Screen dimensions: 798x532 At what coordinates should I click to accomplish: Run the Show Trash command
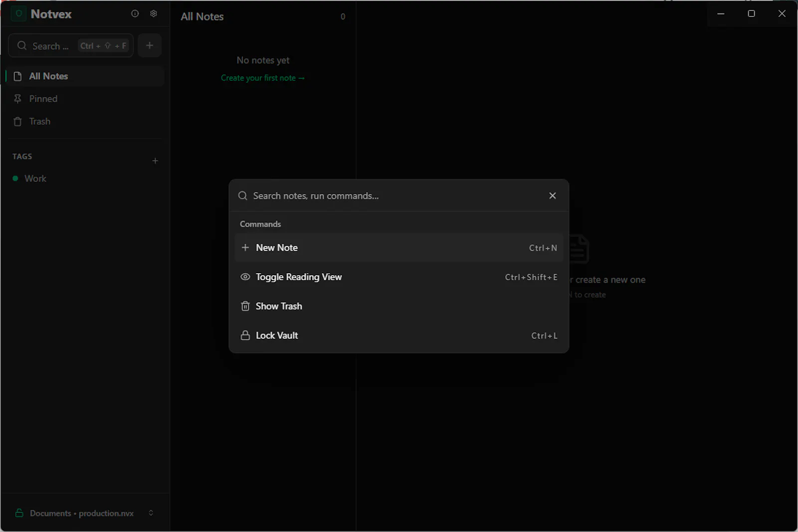[399, 306]
